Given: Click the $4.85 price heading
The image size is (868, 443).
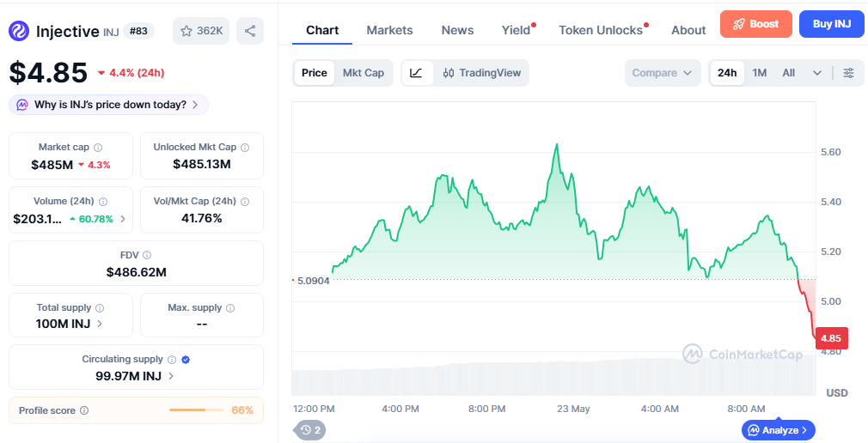Looking at the screenshot, I should (x=48, y=72).
